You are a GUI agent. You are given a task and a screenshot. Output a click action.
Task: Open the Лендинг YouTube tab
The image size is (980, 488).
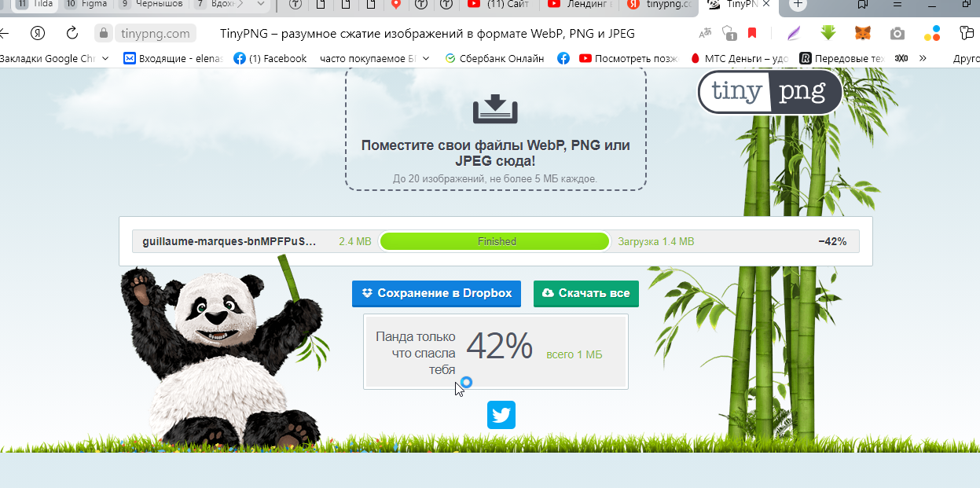579,4
